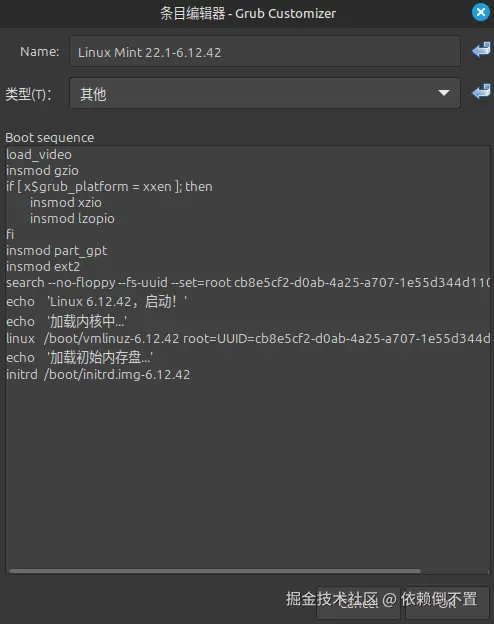
Task: Close the Grub Customizer entry editor
Action: tap(481, 12)
